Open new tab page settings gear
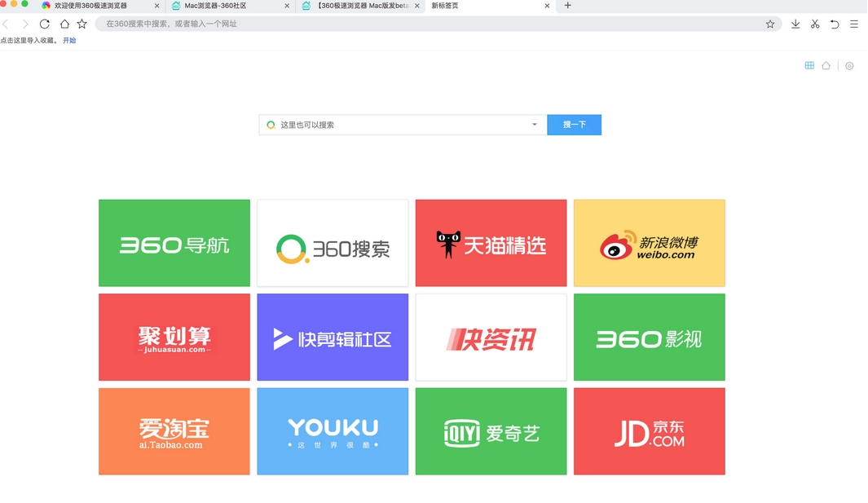The image size is (868, 503). pos(849,66)
